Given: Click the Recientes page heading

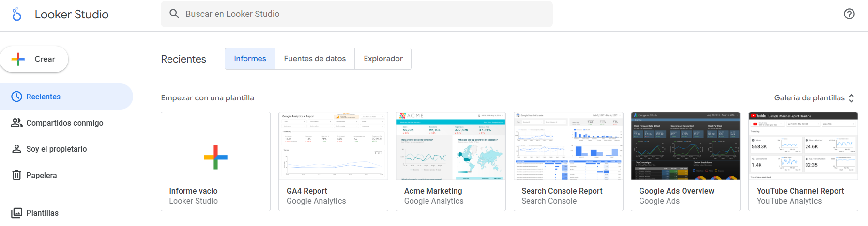Looking at the screenshot, I should [183, 59].
